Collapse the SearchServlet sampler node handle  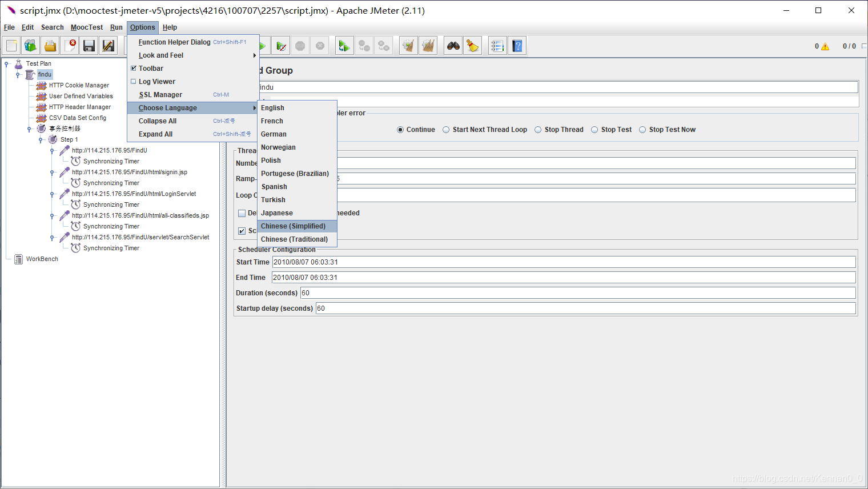click(x=52, y=237)
